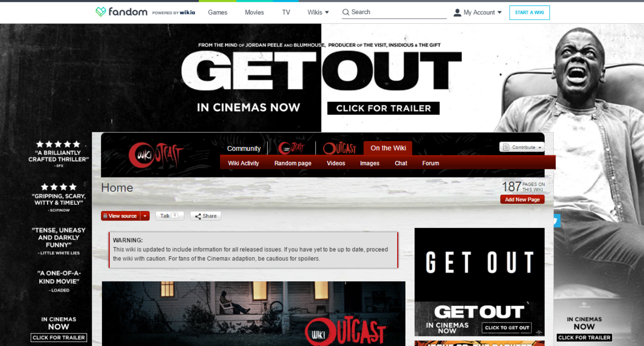This screenshot has width=644, height=346.
Task: Open the Talk page button
Action: [x=170, y=216]
